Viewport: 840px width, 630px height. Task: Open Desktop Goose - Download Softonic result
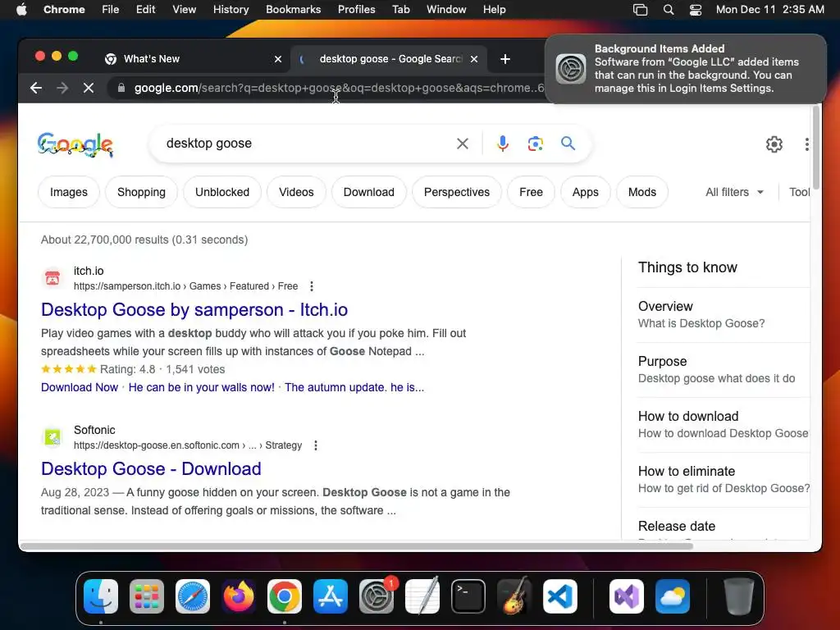(151, 469)
